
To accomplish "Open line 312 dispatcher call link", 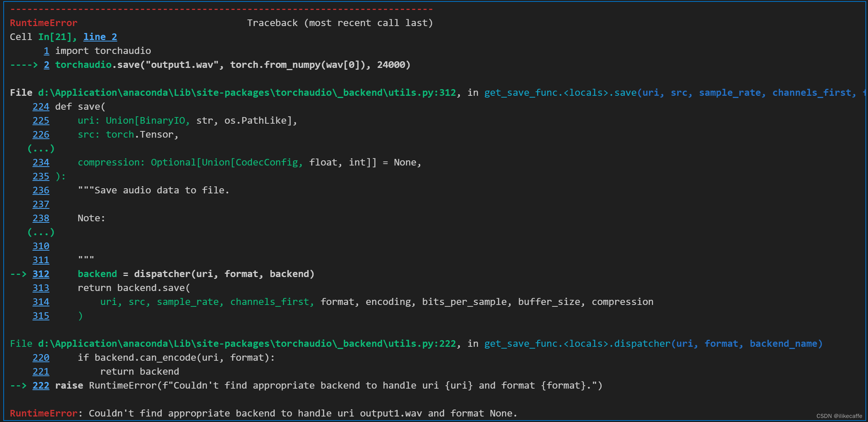I will (41, 274).
